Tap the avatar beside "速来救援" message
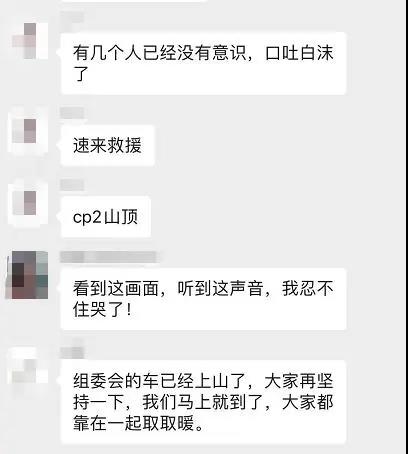408x454 pixels. pos(28,131)
